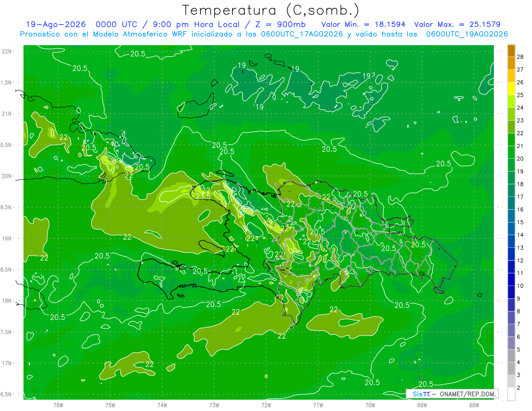Click the 70W longitude axis label
Viewport: 532px width, 411px height.
tap(370, 405)
